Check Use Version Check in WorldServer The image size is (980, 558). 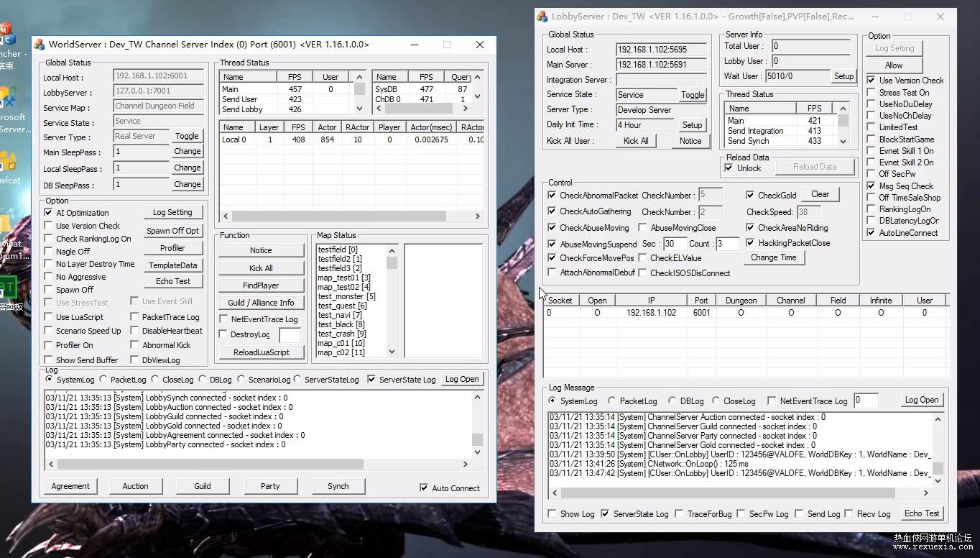click(48, 226)
